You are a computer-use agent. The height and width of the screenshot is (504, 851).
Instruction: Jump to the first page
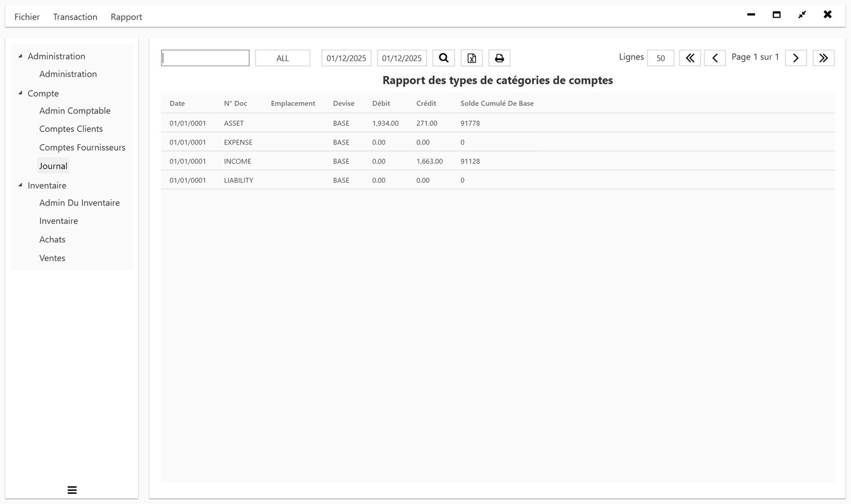pos(690,58)
